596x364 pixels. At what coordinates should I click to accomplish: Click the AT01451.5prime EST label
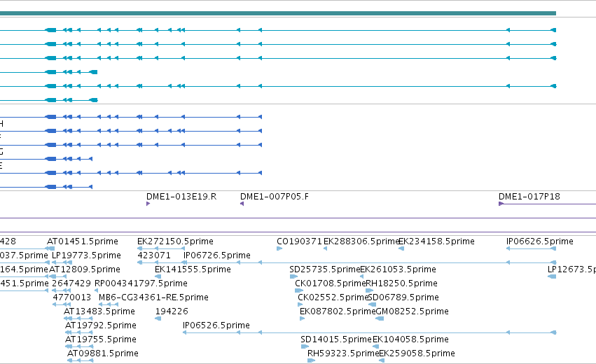coord(83,241)
